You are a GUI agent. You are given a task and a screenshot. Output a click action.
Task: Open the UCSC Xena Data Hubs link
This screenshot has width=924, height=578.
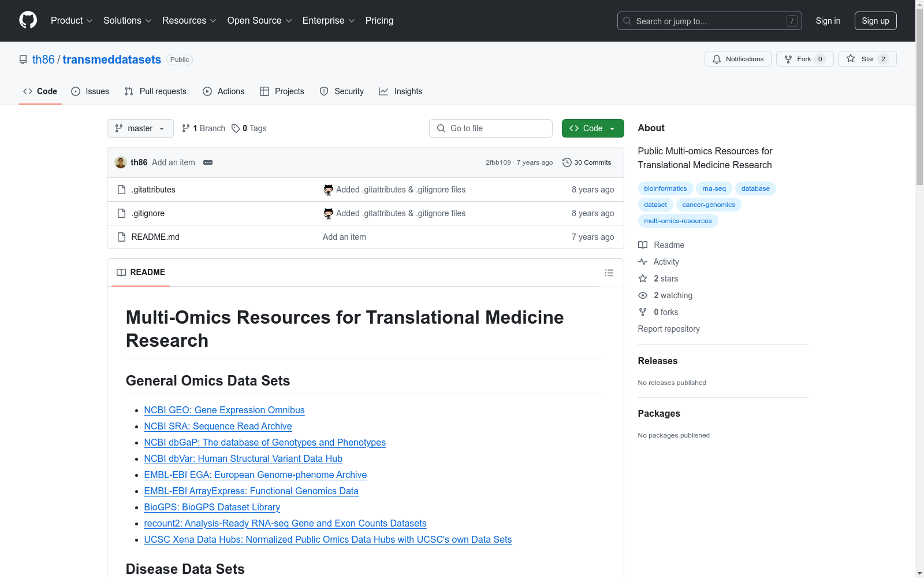pyautogui.click(x=328, y=539)
